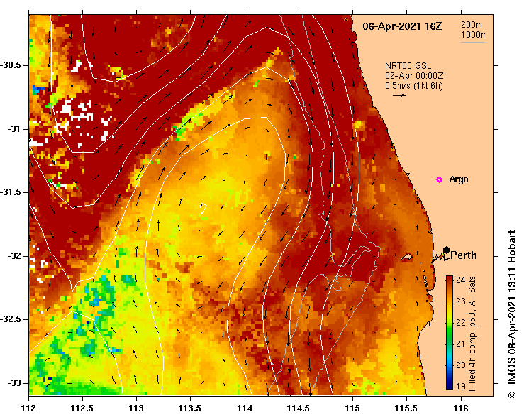Click the 113 longitude axis label
Viewport: 524px width, 420px height.
point(136,409)
